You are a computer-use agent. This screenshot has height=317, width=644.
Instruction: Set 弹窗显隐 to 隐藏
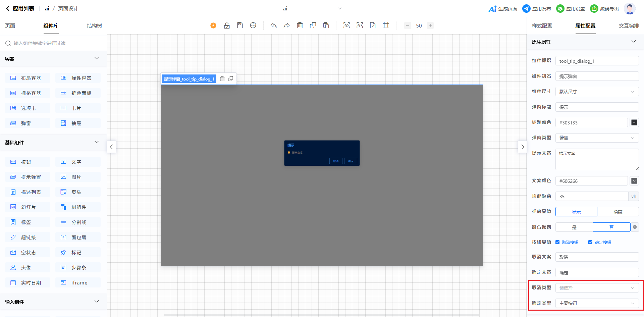click(618, 212)
